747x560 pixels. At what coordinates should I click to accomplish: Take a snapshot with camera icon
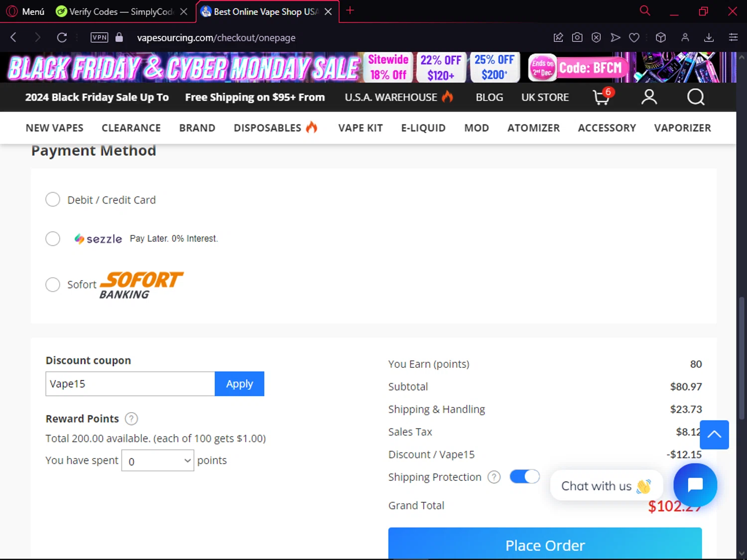(x=577, y=37)
